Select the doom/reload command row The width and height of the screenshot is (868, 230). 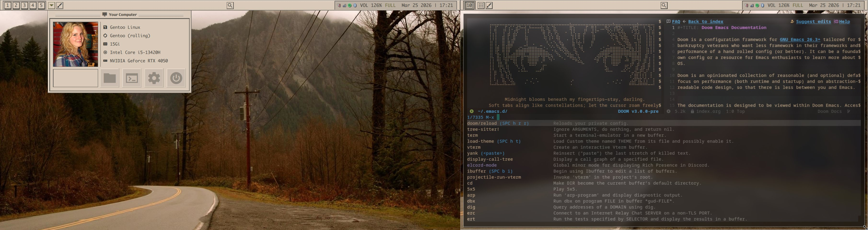664,123
